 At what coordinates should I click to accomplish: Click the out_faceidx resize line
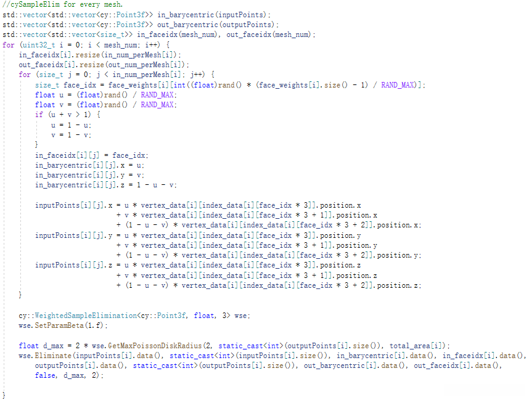pos(104,65)
